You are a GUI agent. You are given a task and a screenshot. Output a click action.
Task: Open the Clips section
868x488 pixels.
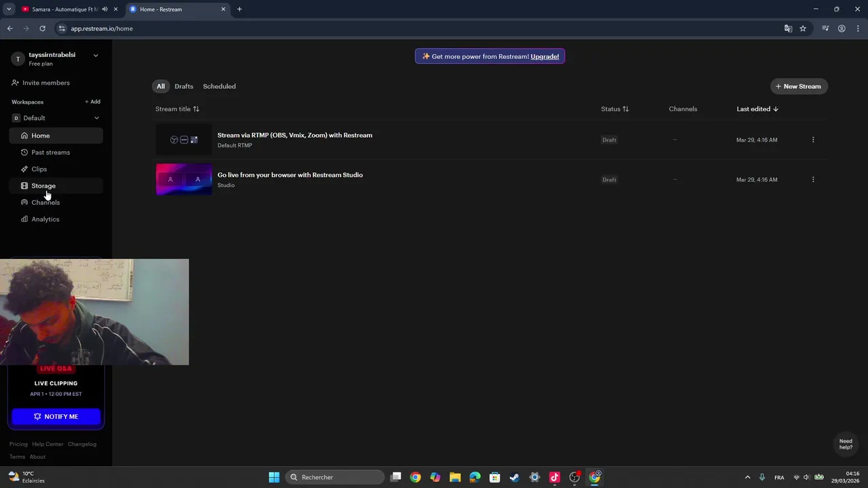pyautogui.click(x=56, y=169)
